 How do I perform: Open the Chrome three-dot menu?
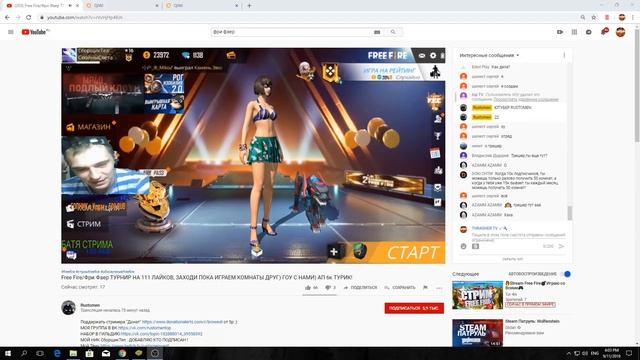coord(633,17)
